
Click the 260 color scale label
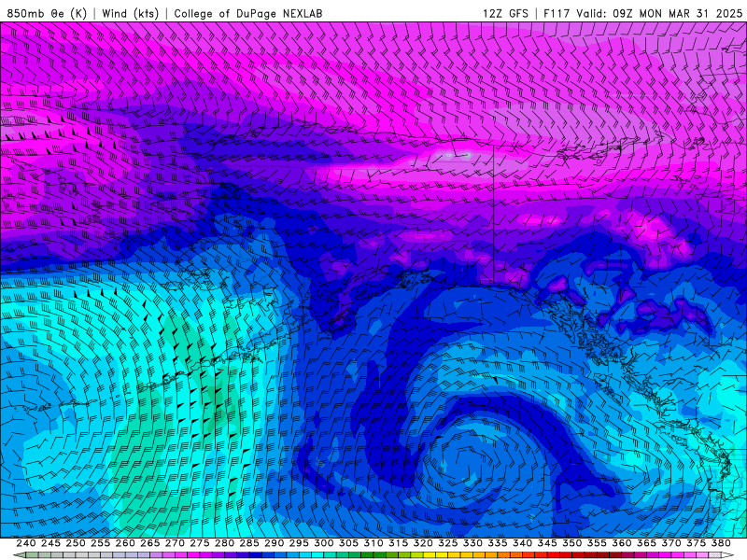pyautogui.click(x=125, y=543)
